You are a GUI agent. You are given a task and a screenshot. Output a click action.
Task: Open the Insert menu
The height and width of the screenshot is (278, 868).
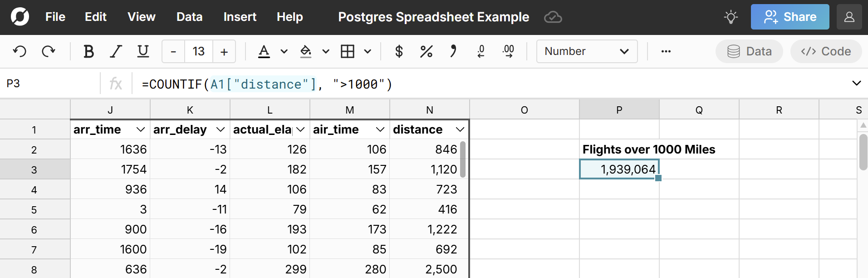[x=240, y=17]
